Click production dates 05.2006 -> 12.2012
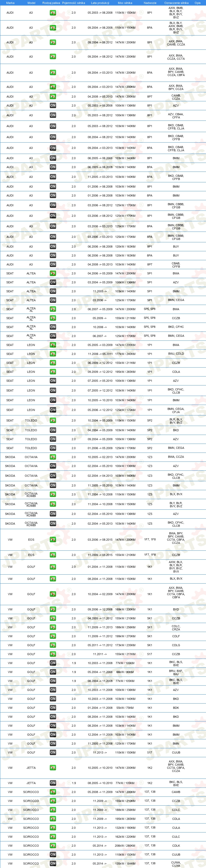 [100, 410]
